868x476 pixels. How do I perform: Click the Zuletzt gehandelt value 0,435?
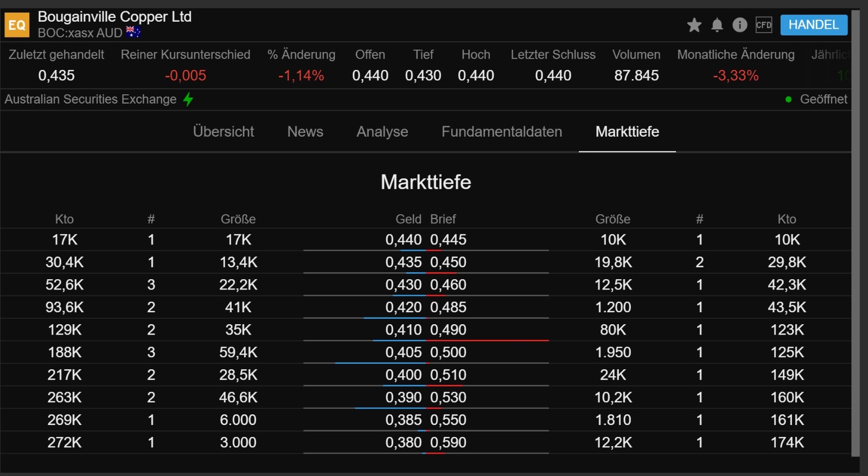(56, 75)
